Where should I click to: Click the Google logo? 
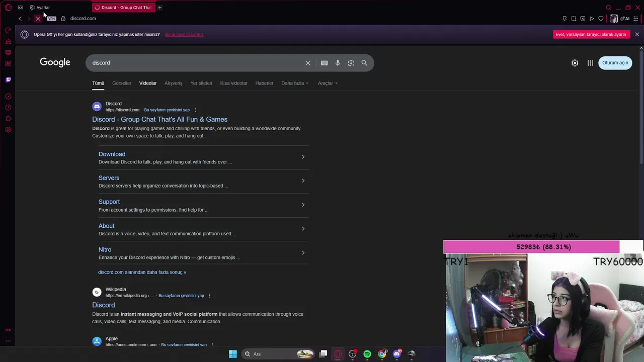click(55, 62)
